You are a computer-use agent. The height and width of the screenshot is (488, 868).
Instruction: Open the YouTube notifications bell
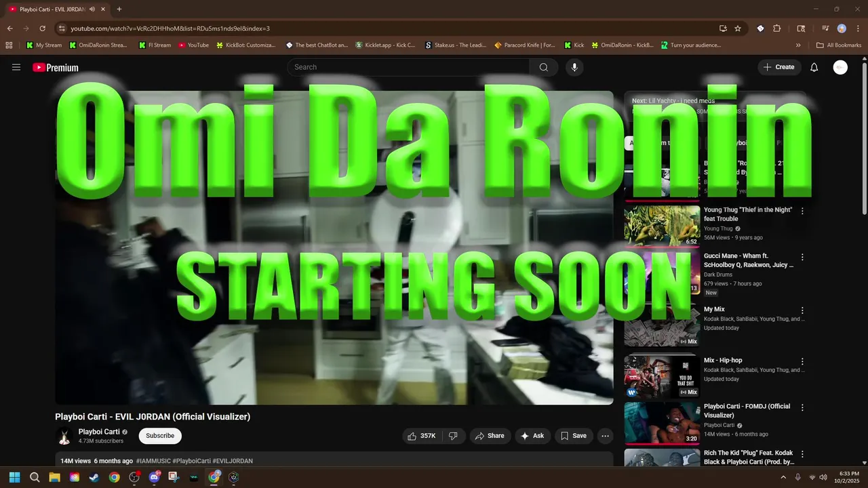tap(814, 67)
